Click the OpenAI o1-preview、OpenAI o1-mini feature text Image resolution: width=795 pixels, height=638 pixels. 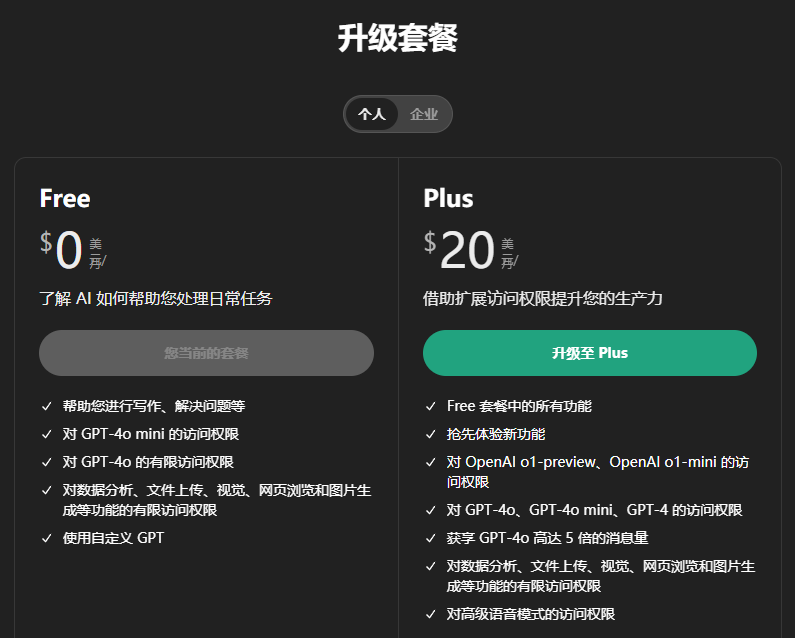[598, 472]
